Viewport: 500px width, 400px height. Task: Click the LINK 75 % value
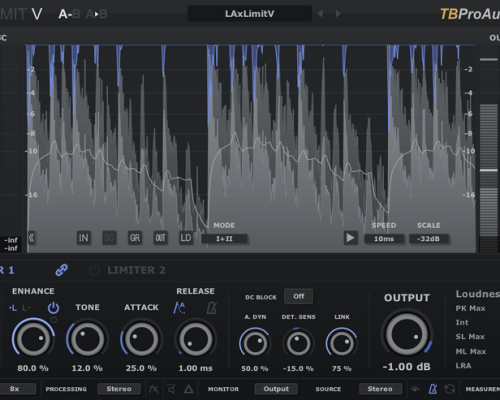[x=342, y=369]
